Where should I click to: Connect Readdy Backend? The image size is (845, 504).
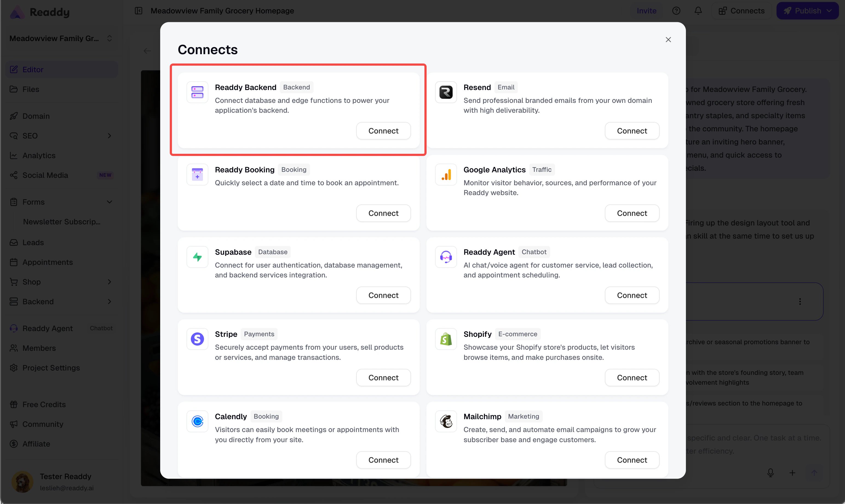383,131
